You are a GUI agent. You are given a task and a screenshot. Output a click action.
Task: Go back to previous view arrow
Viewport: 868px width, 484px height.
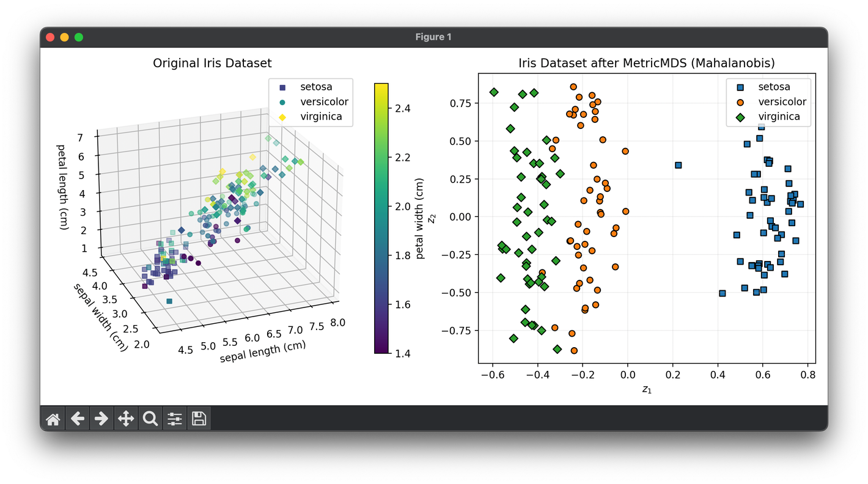click(x=77, y=419)
